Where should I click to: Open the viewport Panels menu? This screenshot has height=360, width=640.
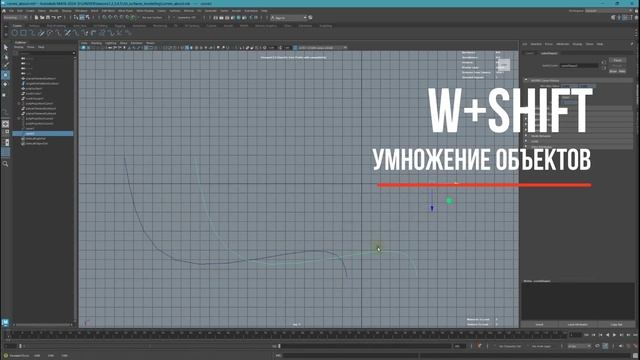coord(150,43)
